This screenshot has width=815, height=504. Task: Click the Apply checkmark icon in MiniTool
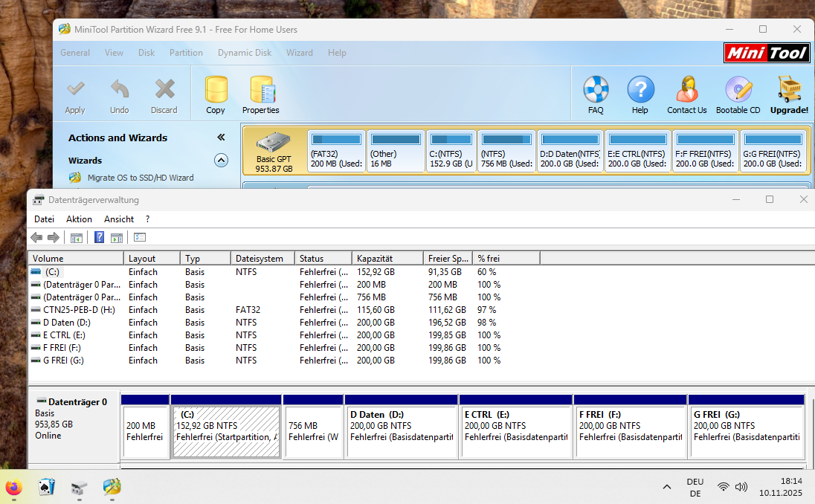tap(75, 89)
